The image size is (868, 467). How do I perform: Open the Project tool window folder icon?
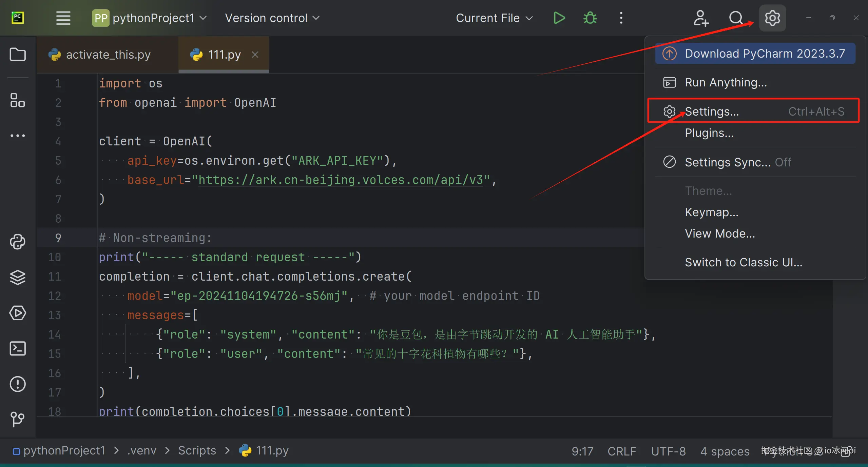tap(18, 54)
